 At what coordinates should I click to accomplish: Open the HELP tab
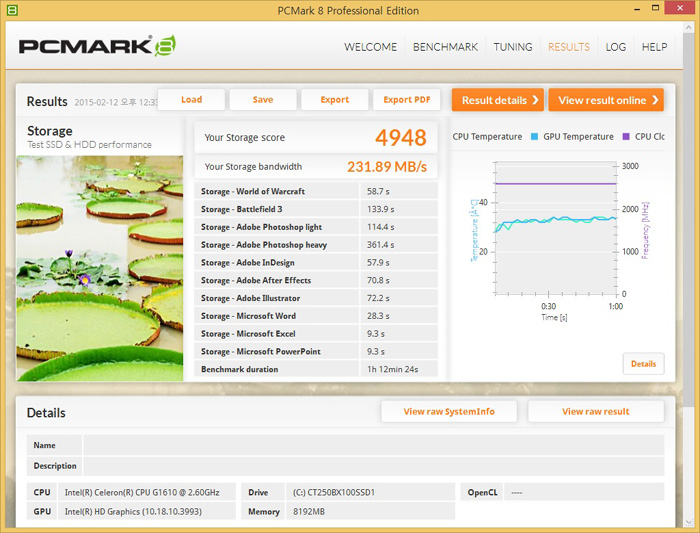pos(654,47)
